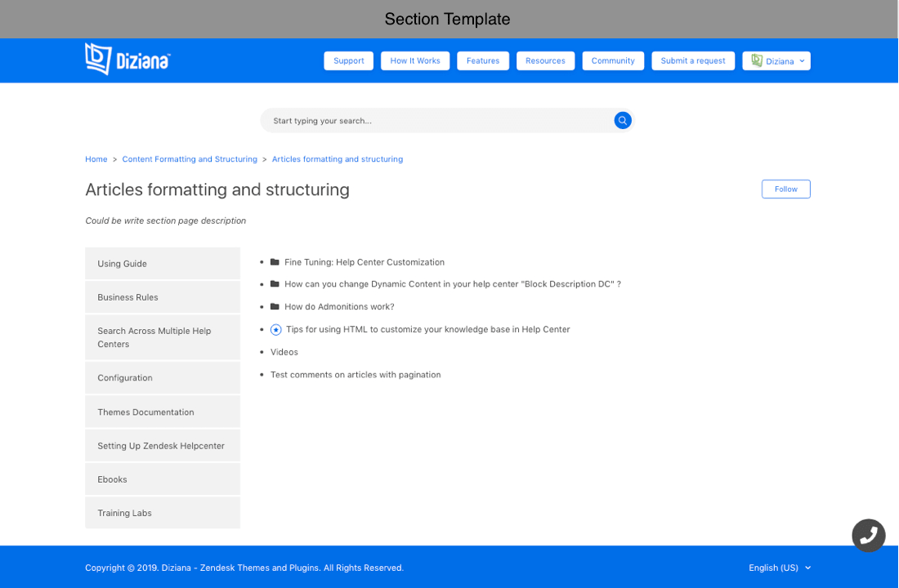Select the Community navigation item
Viewport: 899px width, 588px height.
[x=613, y=60]
